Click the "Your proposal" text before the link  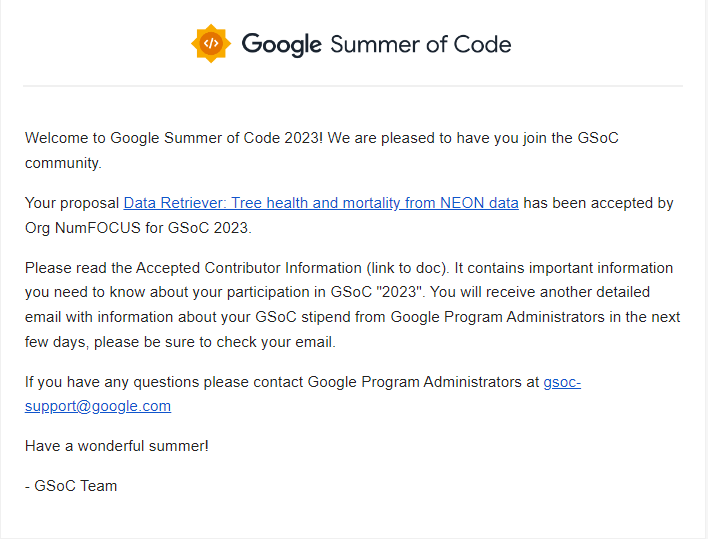coord(72,203)
